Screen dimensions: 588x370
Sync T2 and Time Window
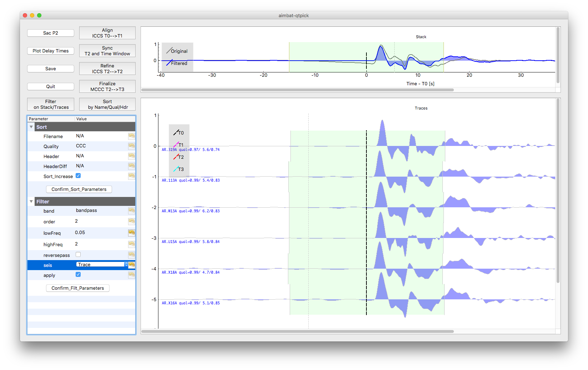107,51
